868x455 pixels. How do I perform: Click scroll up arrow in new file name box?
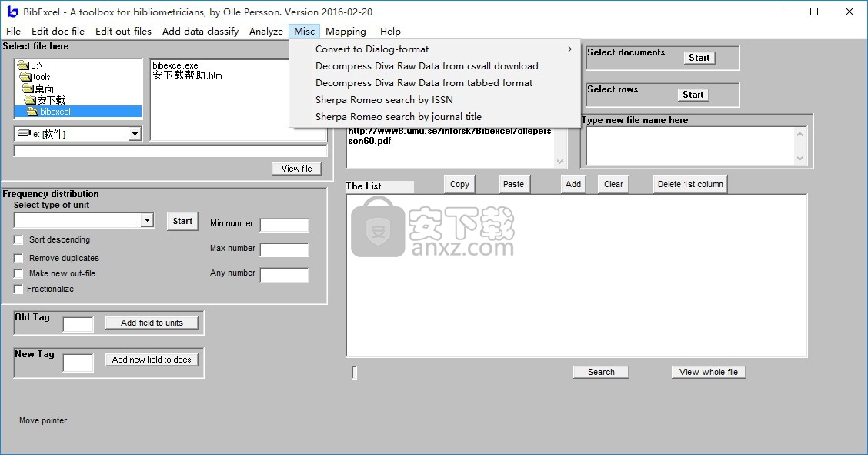tap(800, 133)
